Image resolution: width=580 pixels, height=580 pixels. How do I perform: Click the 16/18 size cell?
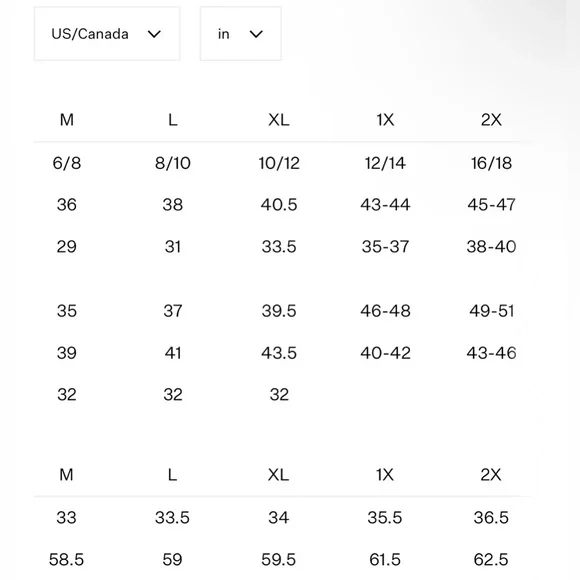[491, 163]
